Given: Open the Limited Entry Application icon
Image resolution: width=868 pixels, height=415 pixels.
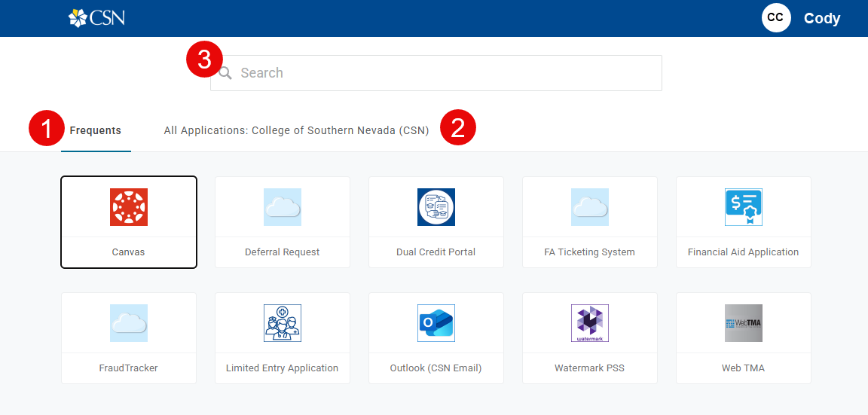Looking at the screenshot, I should [283, 323].
